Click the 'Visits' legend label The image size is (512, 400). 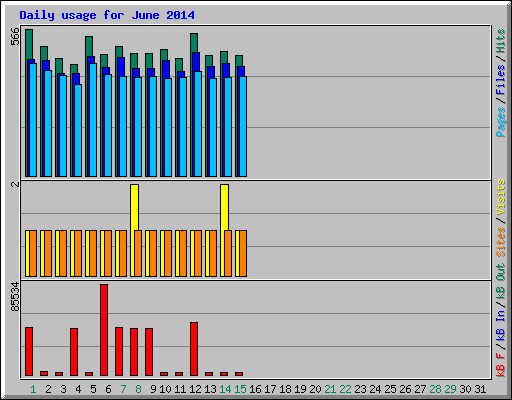pyautogui.click(x=500, y=197)
